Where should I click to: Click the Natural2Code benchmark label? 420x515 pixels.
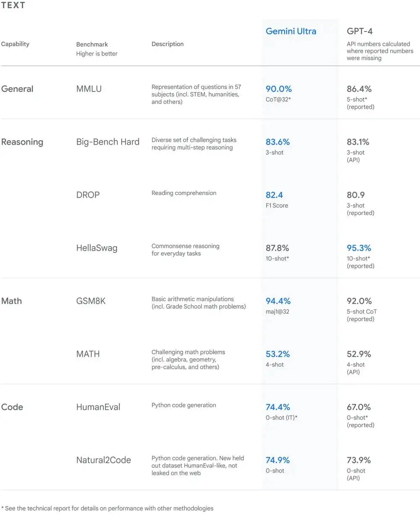(x=103, y=460)
